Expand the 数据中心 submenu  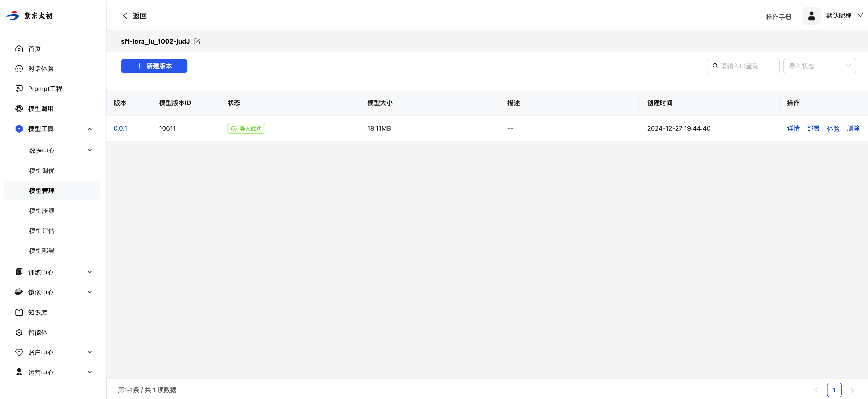tap(90, 150)
